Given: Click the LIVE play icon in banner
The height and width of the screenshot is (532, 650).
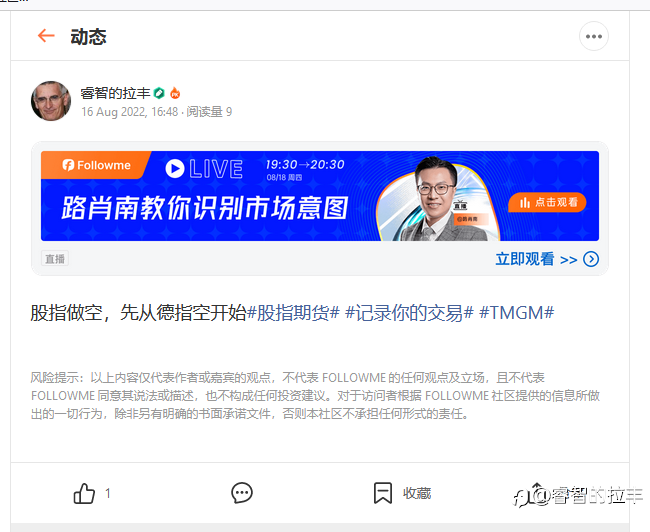Looking at the screenshot, I should 175,169.
